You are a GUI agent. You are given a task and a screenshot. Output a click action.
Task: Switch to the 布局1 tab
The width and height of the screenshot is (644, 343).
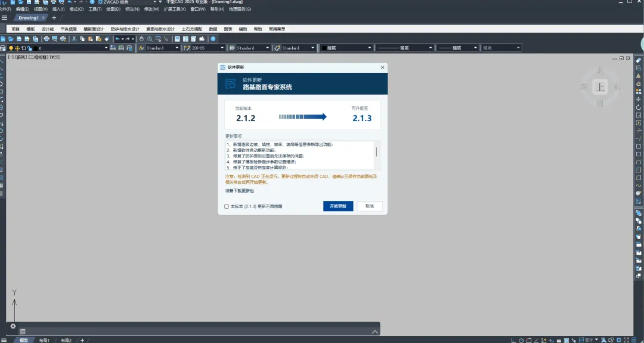(x=44, y=340)
